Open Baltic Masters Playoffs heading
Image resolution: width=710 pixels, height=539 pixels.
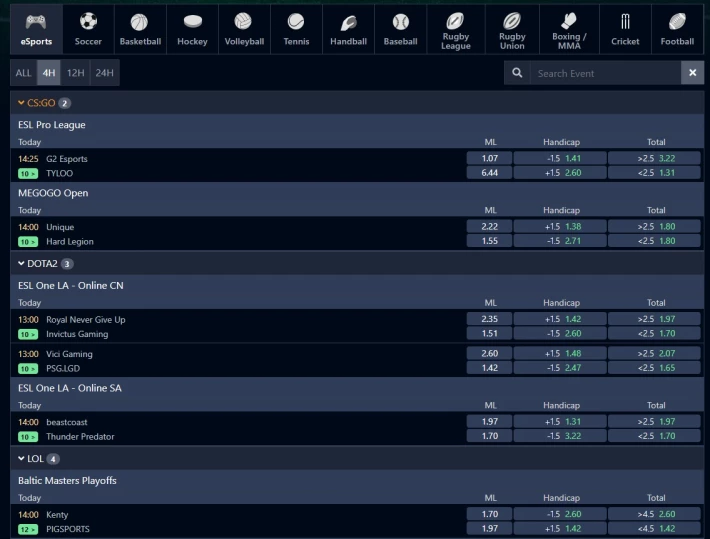pyautogui.click(x=67, y=481)
